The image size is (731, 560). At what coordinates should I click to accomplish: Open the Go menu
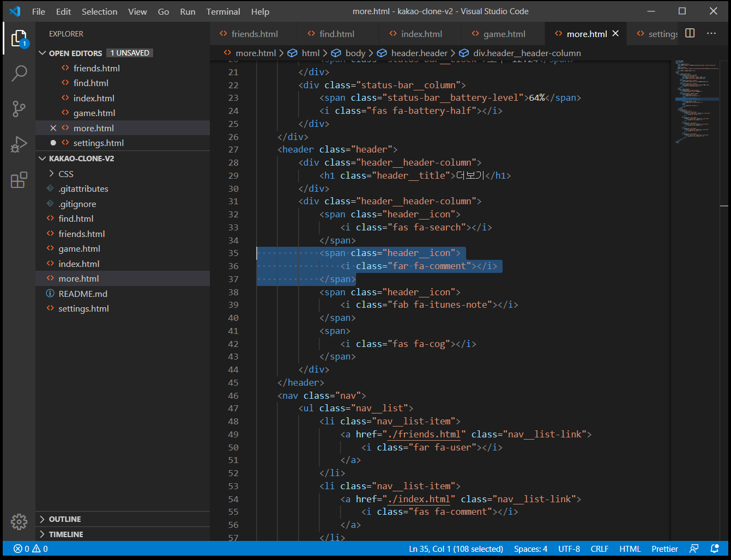[x=164, y=11]
